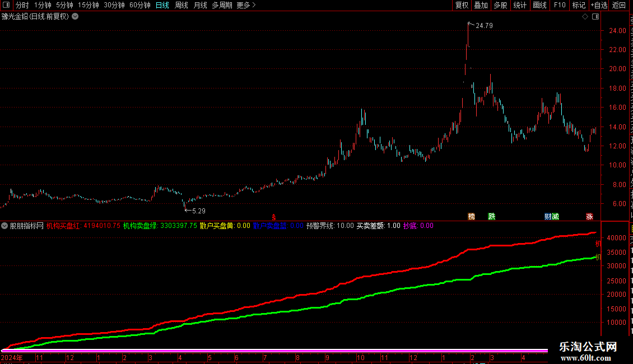Switch to 分时 intraday view

[22, 5]
